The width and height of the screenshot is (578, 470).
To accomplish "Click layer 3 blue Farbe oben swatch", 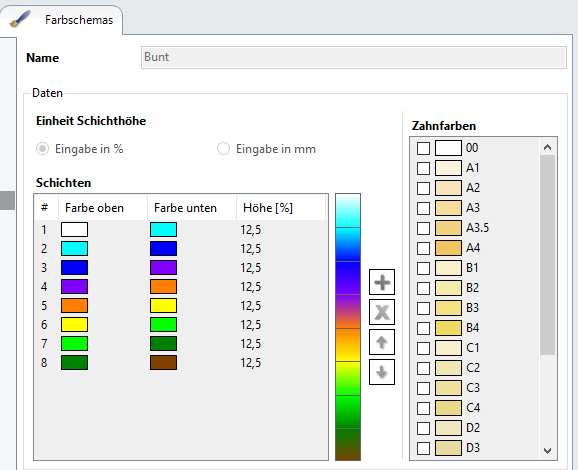I will (74, 267).
